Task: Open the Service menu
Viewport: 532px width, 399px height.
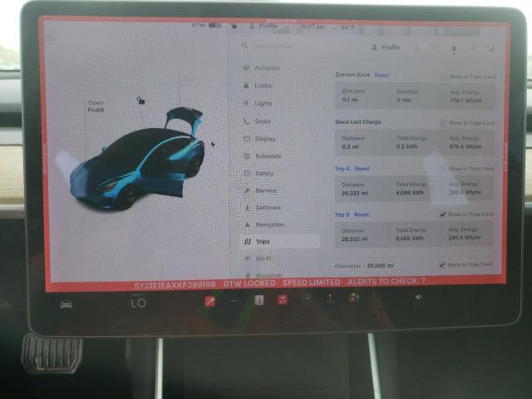Action: (260, 190)
